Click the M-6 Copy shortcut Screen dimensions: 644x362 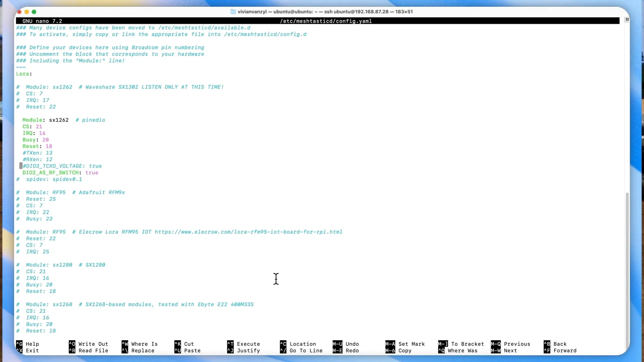398,351
